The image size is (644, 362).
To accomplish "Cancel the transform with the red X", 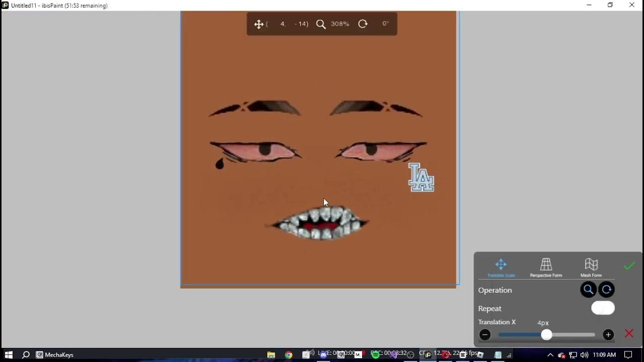I will pos(629,333).
